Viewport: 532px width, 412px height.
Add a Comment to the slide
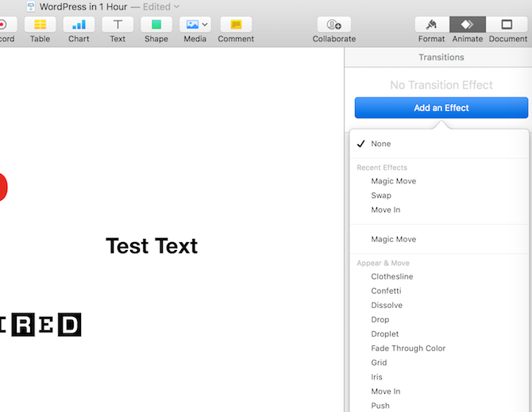point(236,25)
